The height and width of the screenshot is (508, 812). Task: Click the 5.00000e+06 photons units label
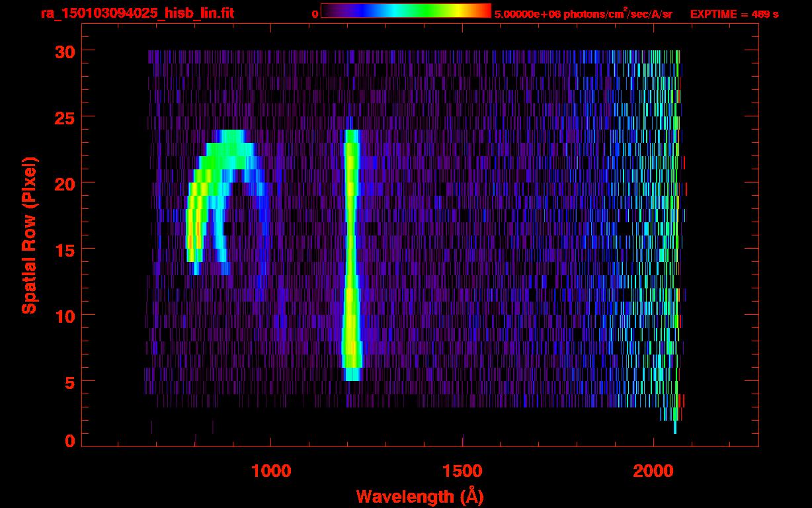583,13
